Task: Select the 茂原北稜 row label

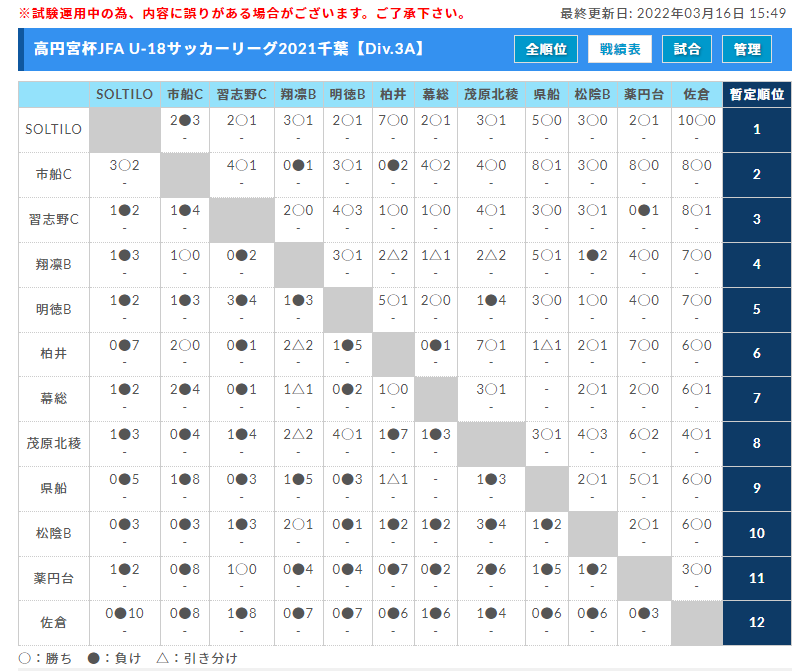Action: pyautogui.click(x=54, y=444)
